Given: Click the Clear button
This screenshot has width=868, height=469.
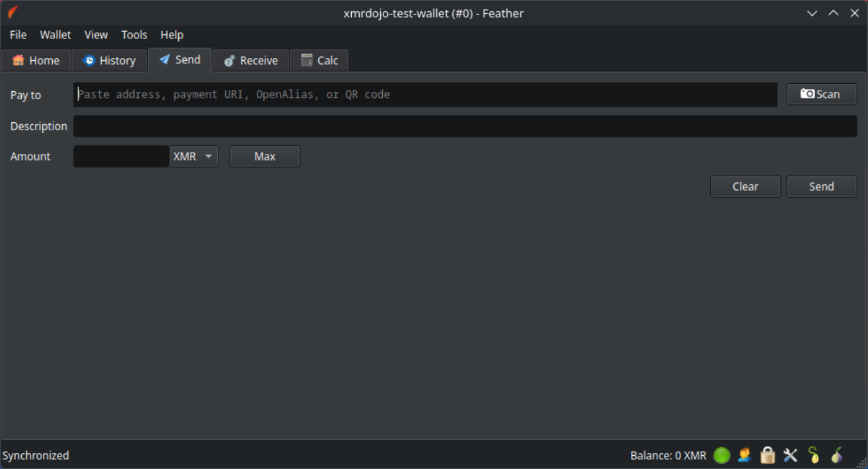Looking at the screenshot, I should pyautogui.click(x=745, y=186).
